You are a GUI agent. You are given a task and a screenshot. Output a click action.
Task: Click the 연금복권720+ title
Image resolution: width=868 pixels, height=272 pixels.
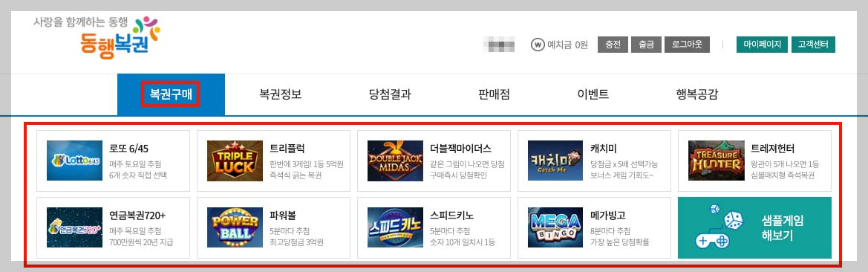coord(138,215)
